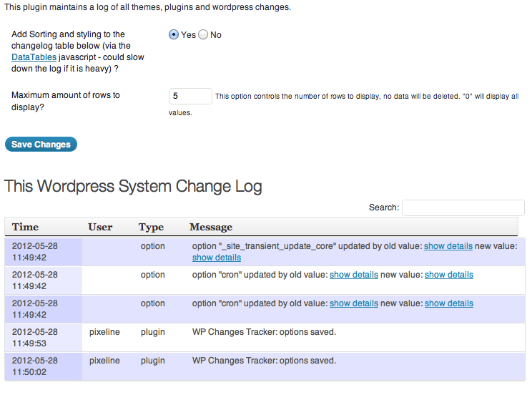Show new value details in second cron row
This screenshot has width=532, height=405.
pos(449,303)
